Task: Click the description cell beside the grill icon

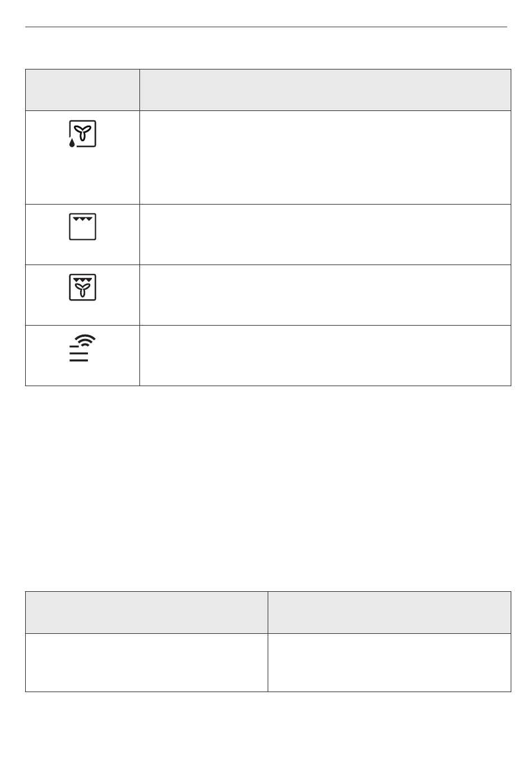Action: point(325,234)
